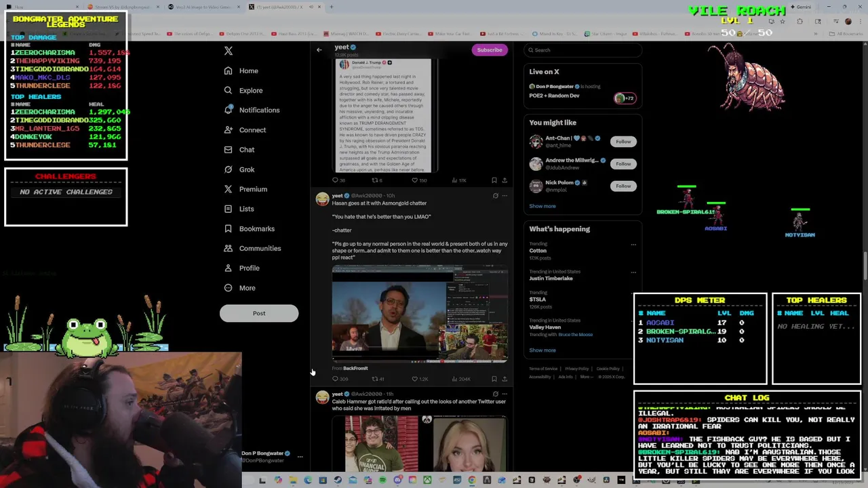Open the more menu on Hasan post

(x=505, y=196)
